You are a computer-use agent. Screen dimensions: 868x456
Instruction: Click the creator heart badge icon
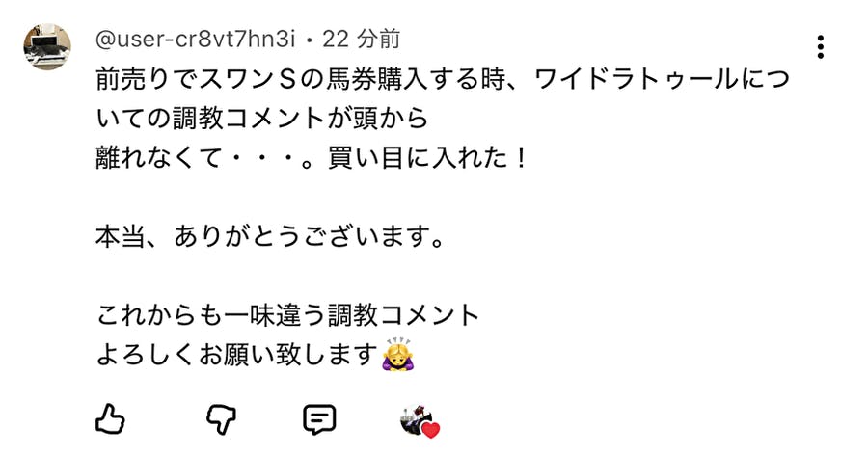pyautogui.click(x=420, y=421)
